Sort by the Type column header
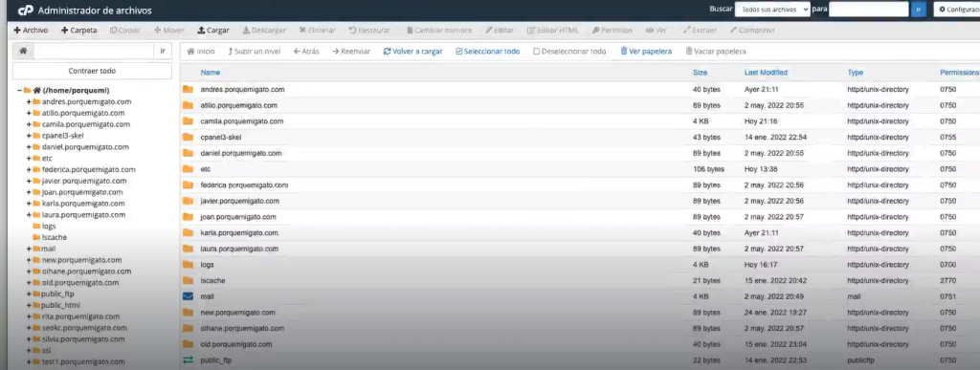The height and width of the screenshot is (370, 980). (x=855, y=73)
